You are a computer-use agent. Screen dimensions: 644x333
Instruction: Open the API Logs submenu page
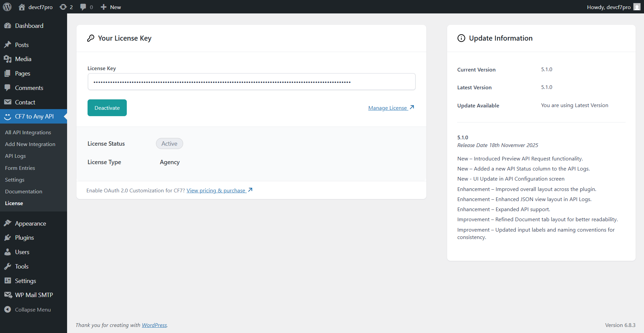coord(15,156)
